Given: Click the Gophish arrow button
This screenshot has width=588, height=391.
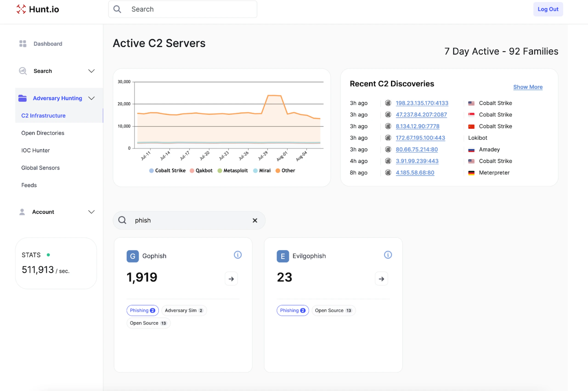Looking at the screenshot, I should point(231,279).
